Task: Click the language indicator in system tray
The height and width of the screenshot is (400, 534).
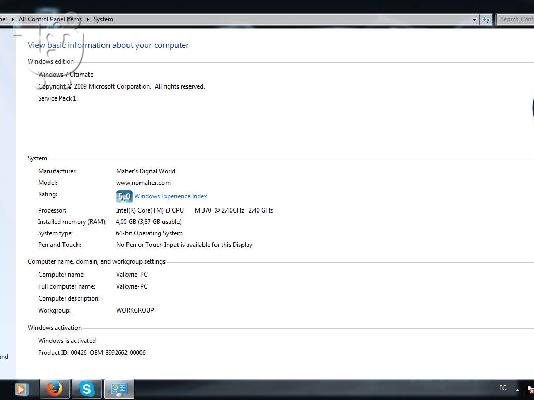Action: (x=503, y=388)
